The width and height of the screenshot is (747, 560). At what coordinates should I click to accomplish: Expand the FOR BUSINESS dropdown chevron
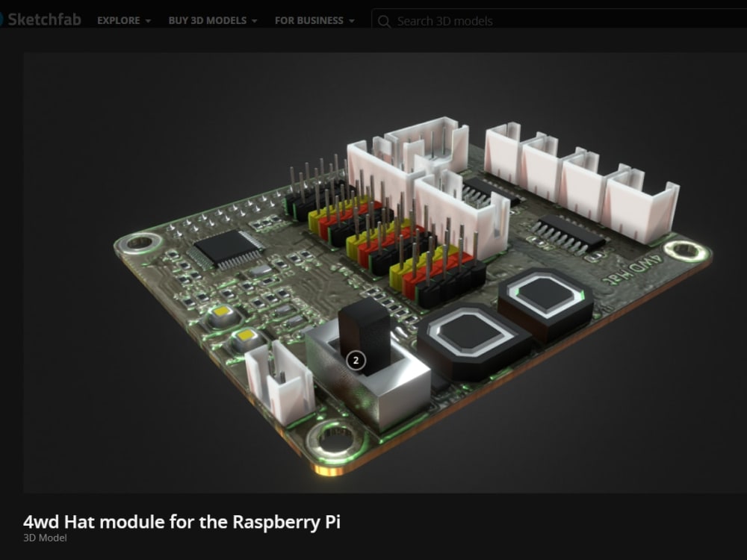(350, 22)
